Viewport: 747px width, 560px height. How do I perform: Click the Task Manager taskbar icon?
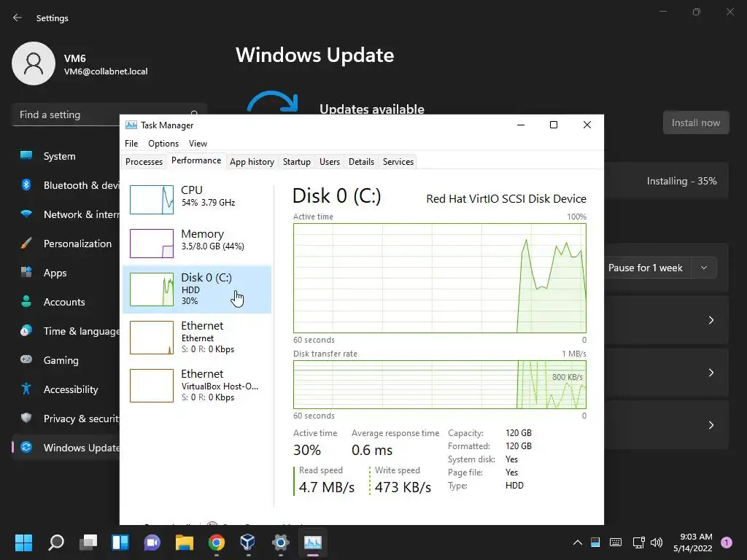pos(313,542)
